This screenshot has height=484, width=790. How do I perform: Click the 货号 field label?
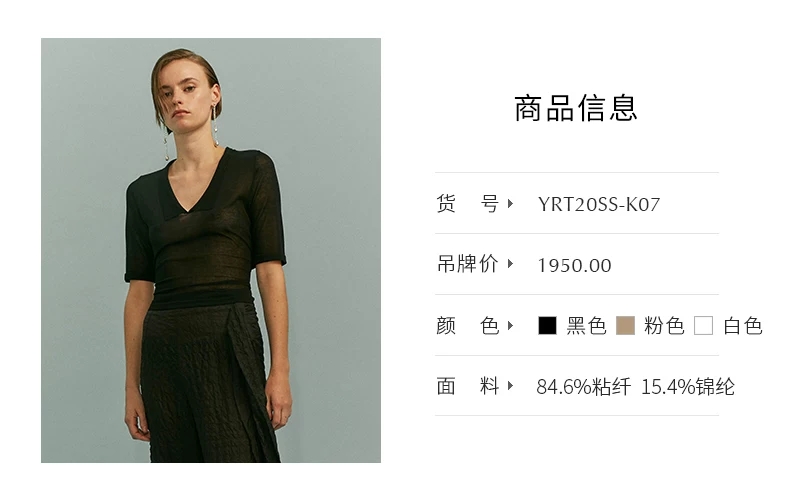[x=468, y=204]
